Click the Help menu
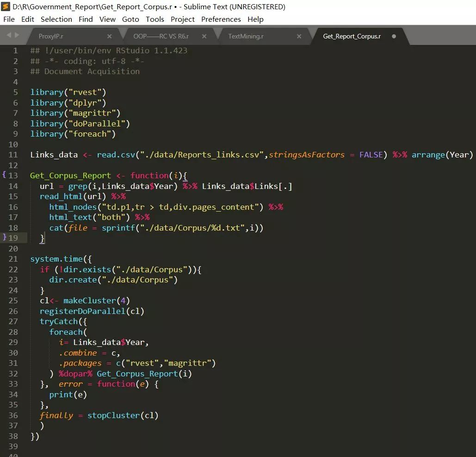476x457 pixels. pos(255,19)
